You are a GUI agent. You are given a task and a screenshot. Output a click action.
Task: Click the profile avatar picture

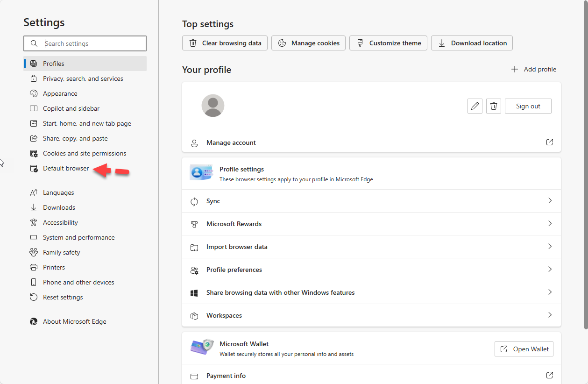(213, 106)
